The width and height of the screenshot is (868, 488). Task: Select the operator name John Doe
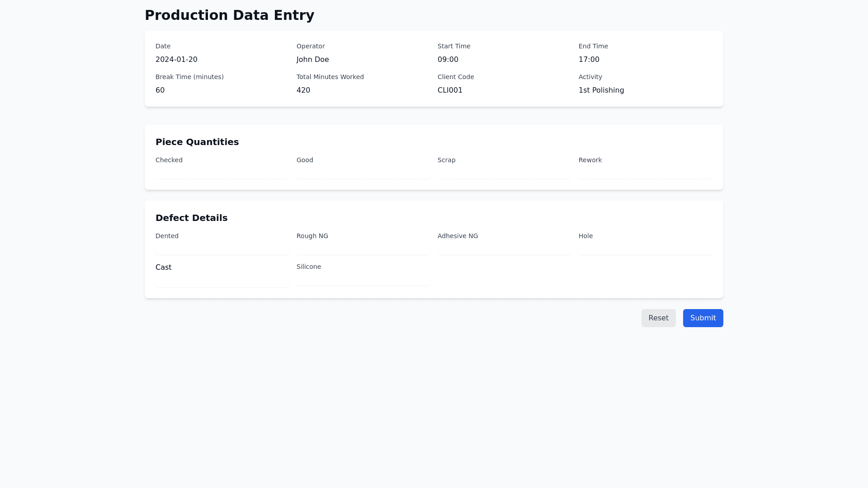[x=312, y=60]
